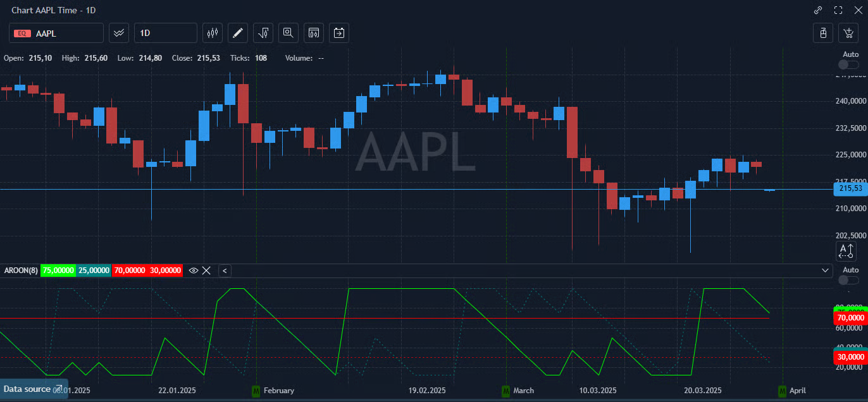This screenshot has height=402, width=868.
Task: Remove the AROON indicator with X
Action: pos(206,271)
